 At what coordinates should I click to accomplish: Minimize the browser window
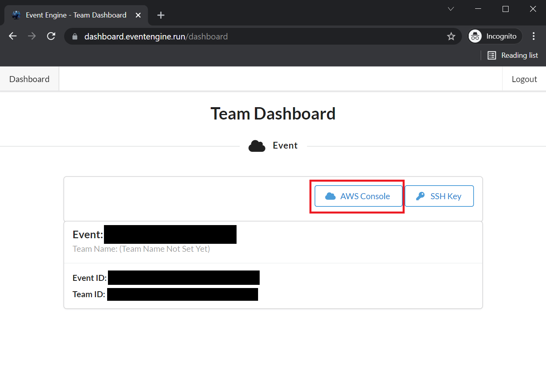[478, 9]
